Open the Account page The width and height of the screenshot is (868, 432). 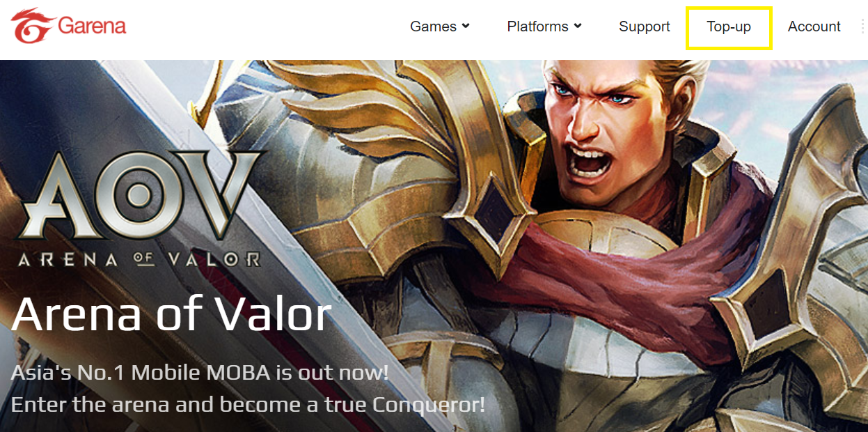click(814, 26)
